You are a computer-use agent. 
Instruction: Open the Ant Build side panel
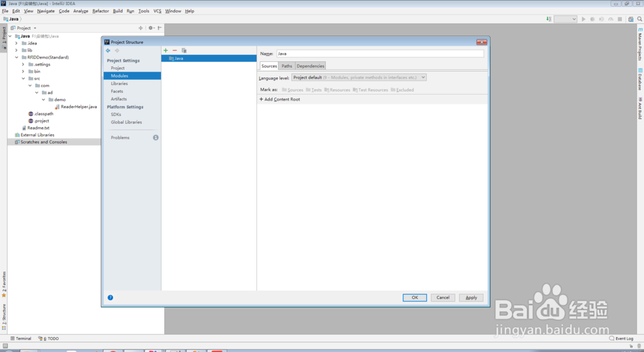point(640,108)
